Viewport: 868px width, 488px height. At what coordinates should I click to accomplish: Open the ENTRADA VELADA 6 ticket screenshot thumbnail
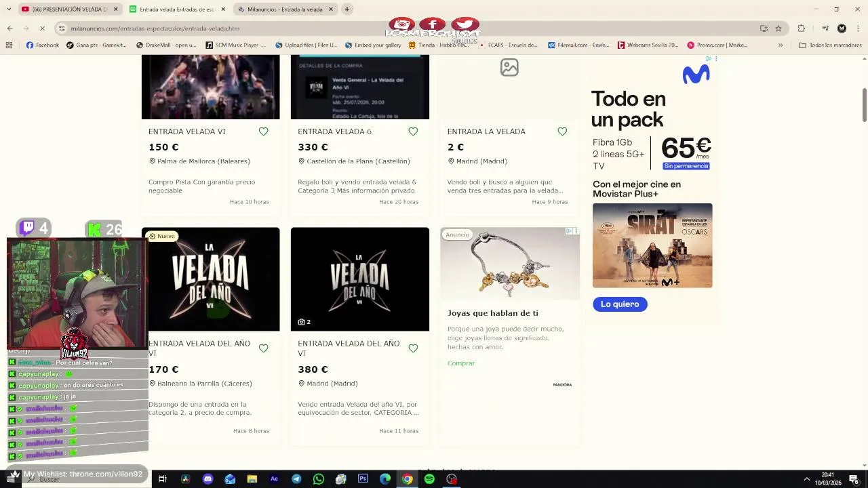[x=360, y=87]
